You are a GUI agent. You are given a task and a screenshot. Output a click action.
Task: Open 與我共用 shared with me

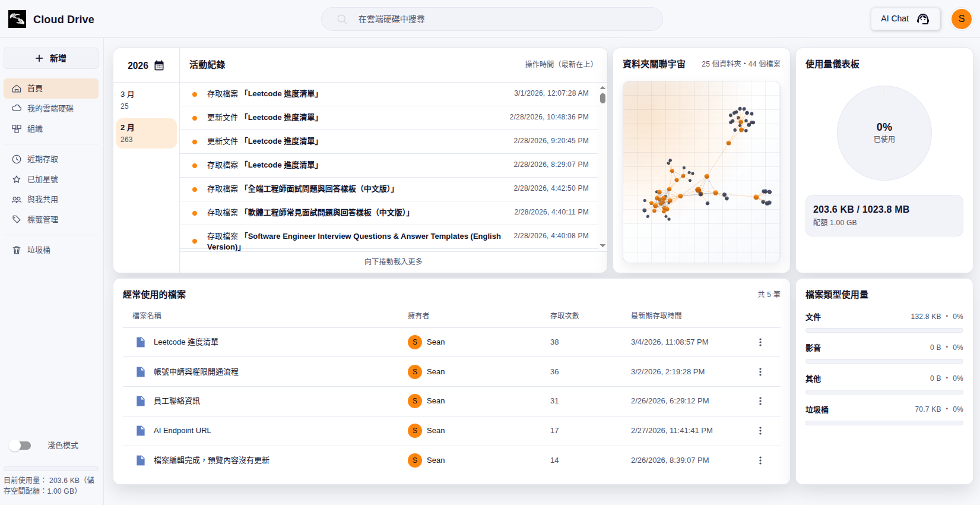click(x=51, y=200)
